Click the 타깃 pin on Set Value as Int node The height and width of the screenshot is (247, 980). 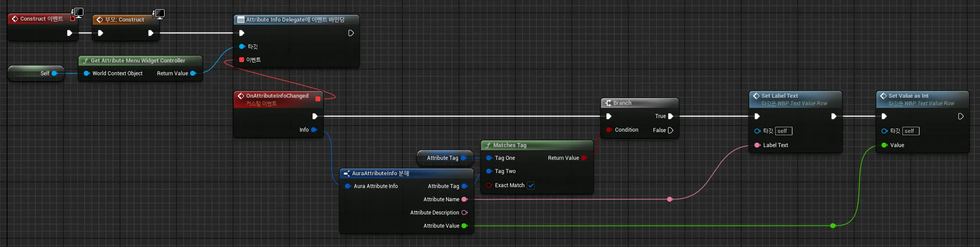click(884, 131)
